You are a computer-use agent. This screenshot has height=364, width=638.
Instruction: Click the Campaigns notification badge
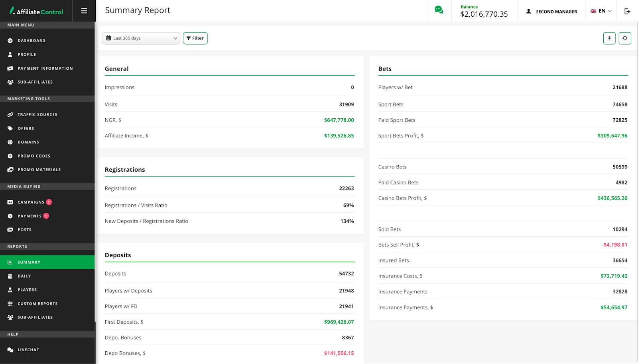(x=49, y=202)
